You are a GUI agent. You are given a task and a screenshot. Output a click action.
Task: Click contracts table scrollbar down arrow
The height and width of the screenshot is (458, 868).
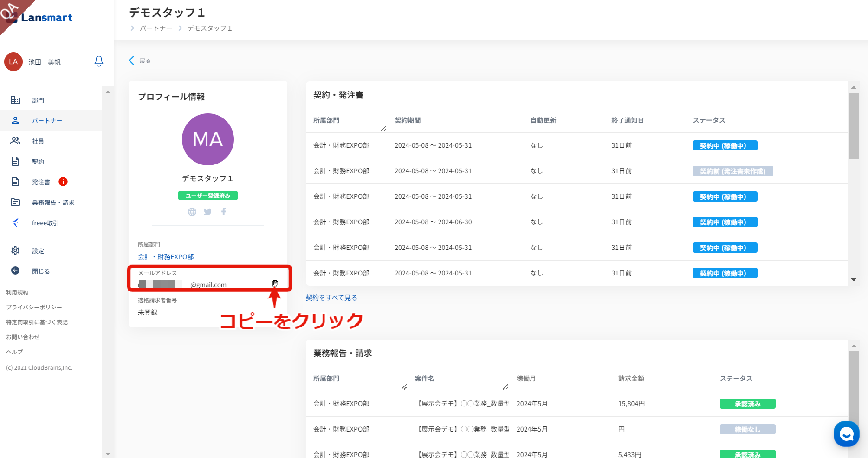click(x=854, y=280)
